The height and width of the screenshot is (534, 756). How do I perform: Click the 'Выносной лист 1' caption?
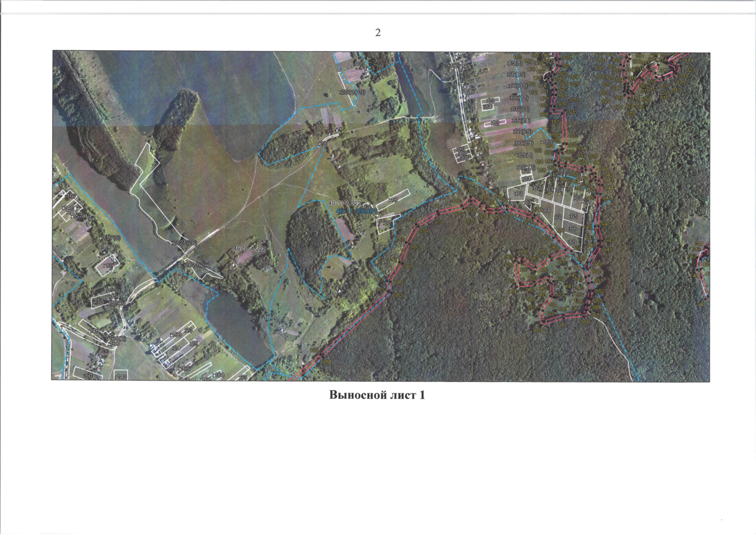(377, 395)
